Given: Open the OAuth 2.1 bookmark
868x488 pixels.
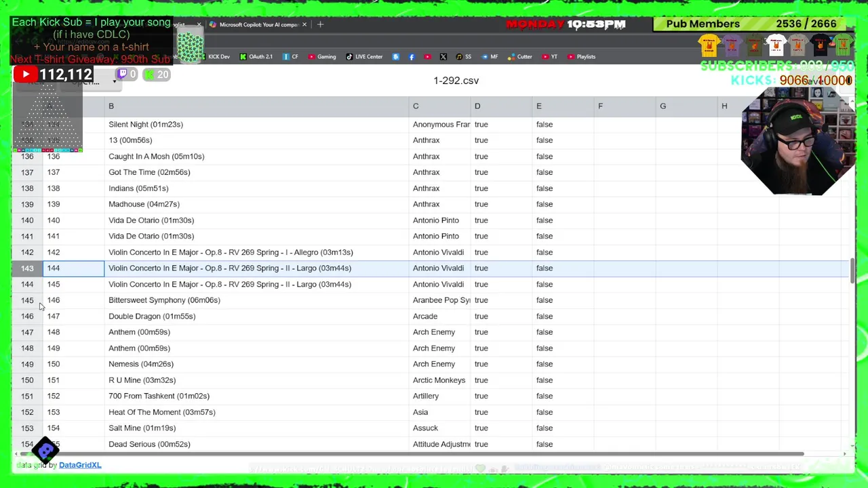Looking at the screenshot, I should point(256,57).
